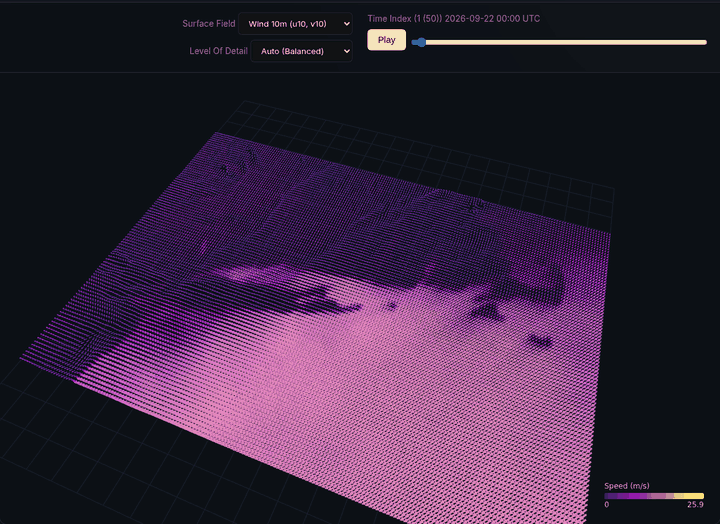The image size is (720, 524).
Task: Click the 25.9 legend maximum value
Action: pyautogui.click(x=695, y=505)
